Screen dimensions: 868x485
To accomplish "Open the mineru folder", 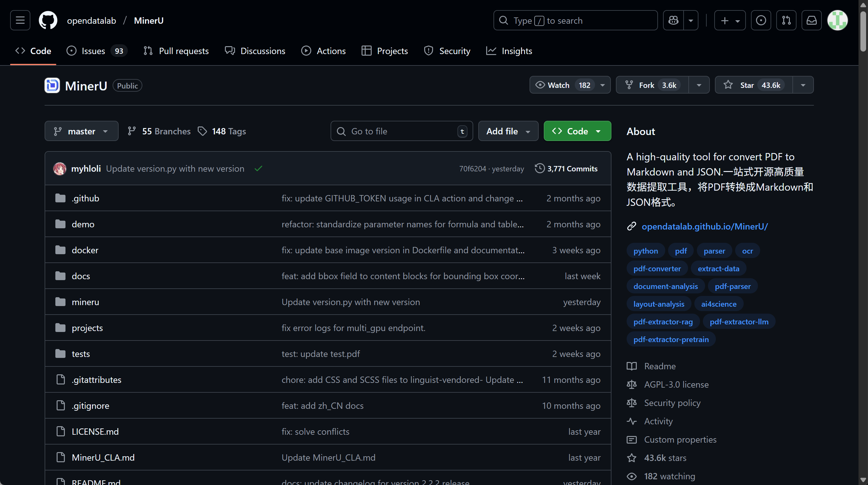I will point(85,302).
